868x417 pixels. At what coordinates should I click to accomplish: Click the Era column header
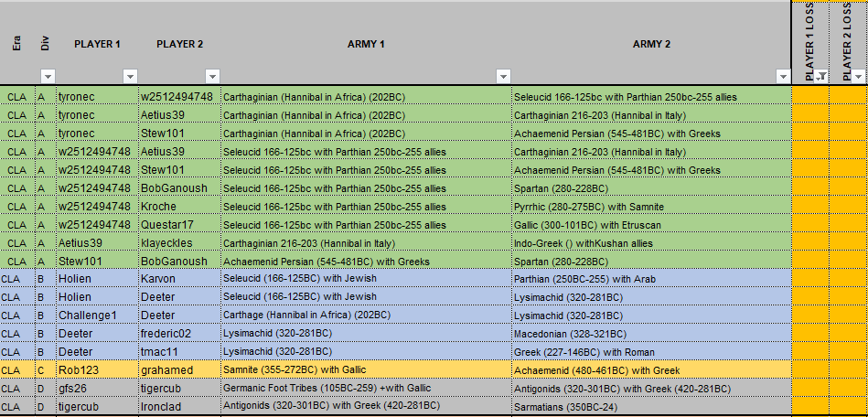[x=16, y=44]
